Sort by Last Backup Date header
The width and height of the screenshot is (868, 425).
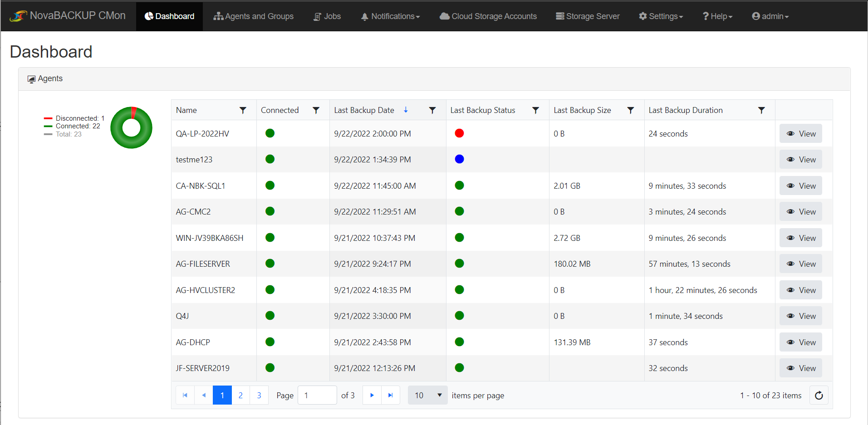[x=364, y=110]
